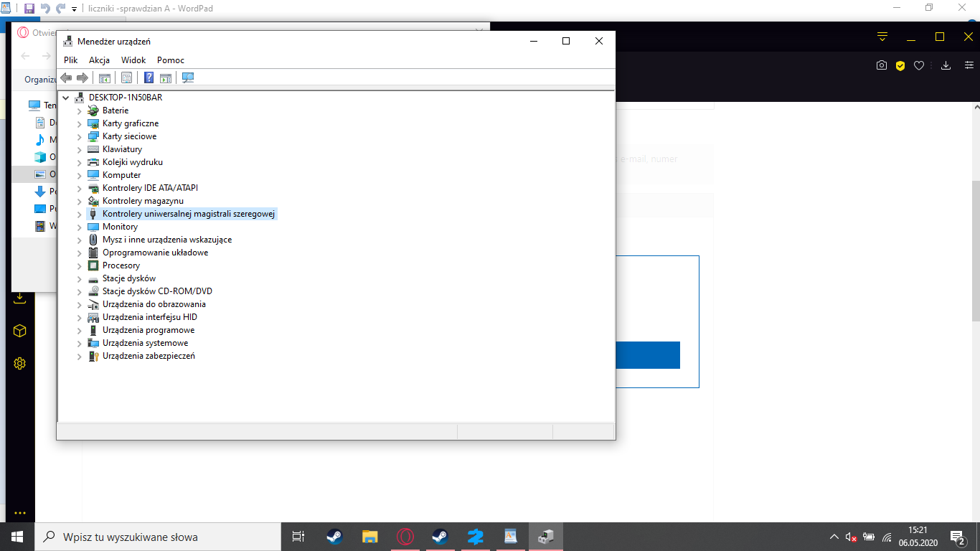Viewport: 980px width, 551px height.
Task: Open File Explorer from the taskbar
Action: pos(369,537)
